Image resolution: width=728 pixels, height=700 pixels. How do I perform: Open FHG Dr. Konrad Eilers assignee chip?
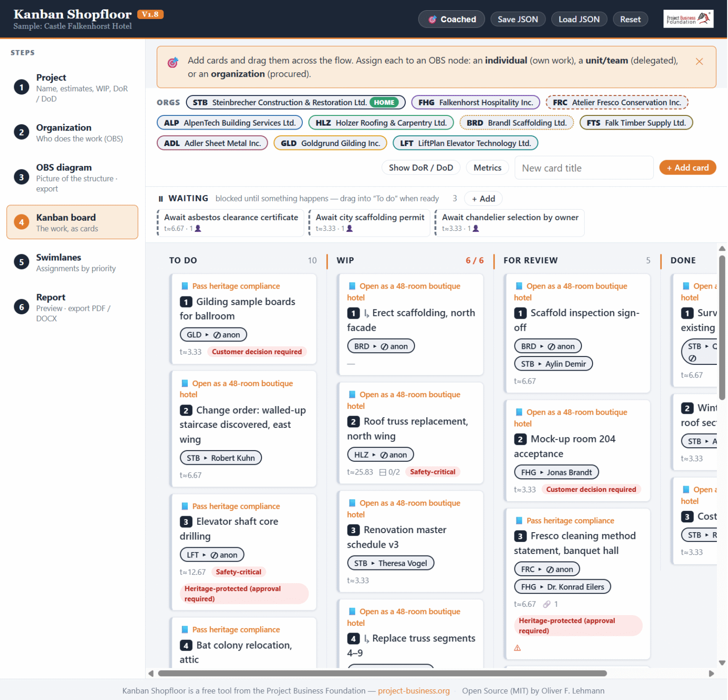pos(562,587)
